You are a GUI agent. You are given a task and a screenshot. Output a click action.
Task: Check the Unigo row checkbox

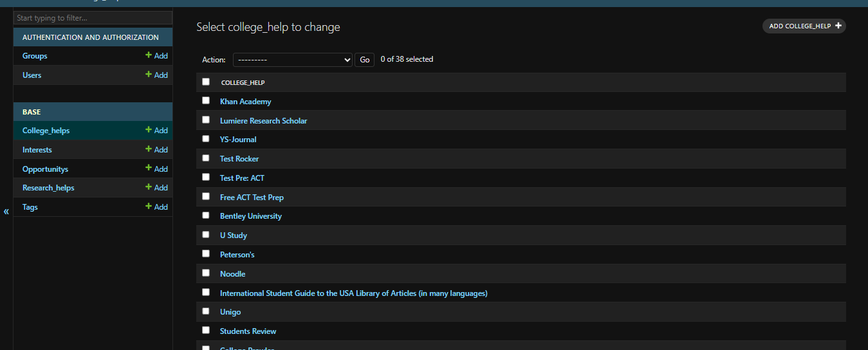pos(206,311)
